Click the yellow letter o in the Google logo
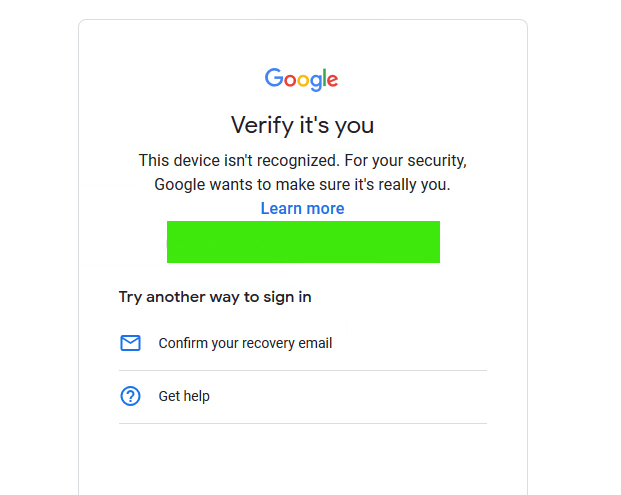Screen dimensions: 621x495 click(x=302, y=80)
